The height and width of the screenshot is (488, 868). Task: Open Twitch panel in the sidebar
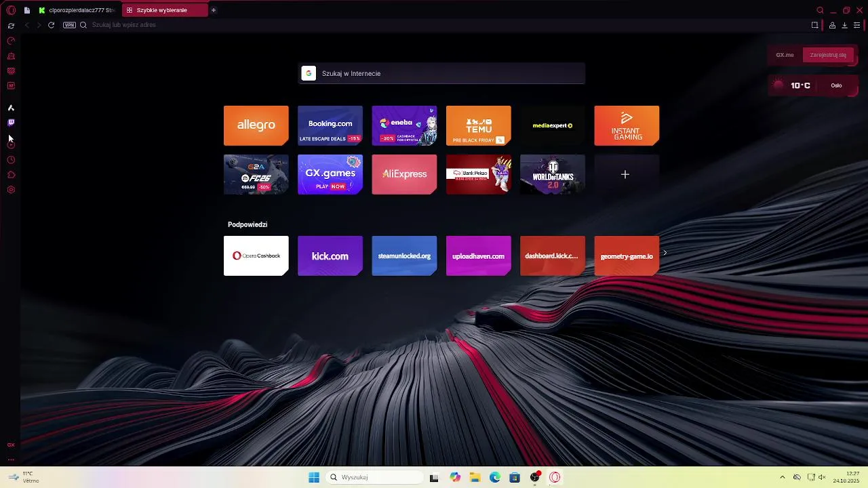tap(11, 123)
